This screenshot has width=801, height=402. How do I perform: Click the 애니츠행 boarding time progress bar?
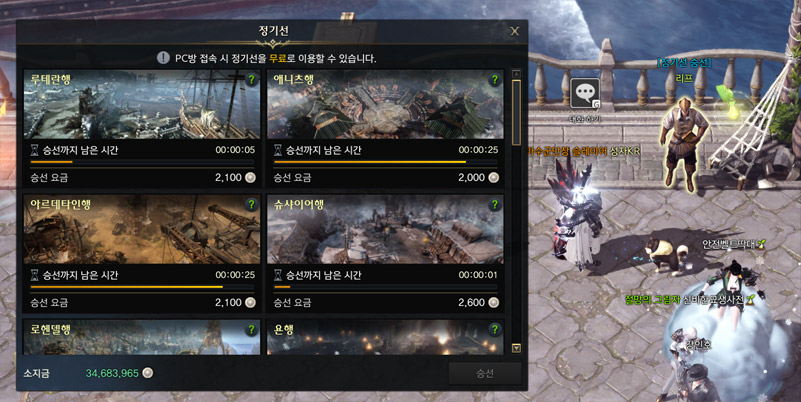coord(385,162)
